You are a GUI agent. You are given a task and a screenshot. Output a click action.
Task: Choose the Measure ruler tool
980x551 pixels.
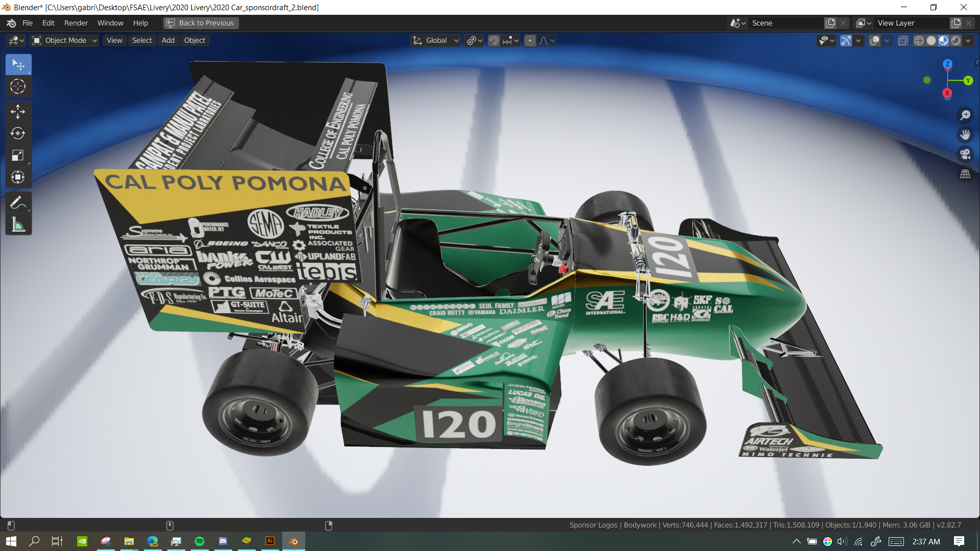pyautogui.click(x=18, y=224)
